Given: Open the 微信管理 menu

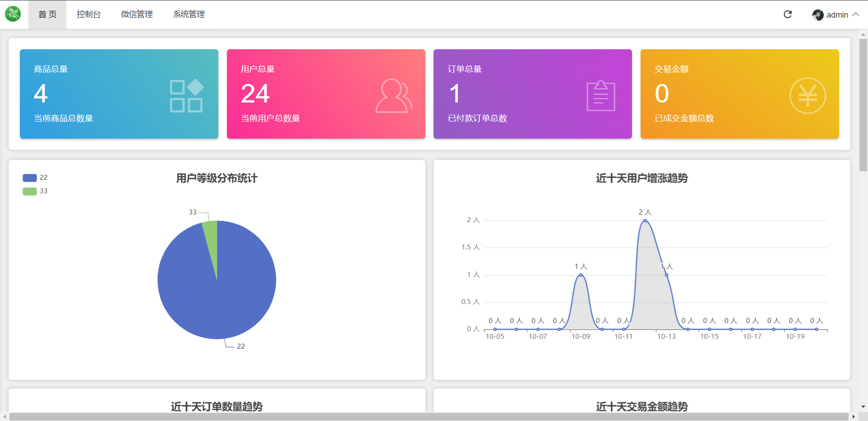Looking at the screenshot, I should pyautogui.click(x=137, y=14).
